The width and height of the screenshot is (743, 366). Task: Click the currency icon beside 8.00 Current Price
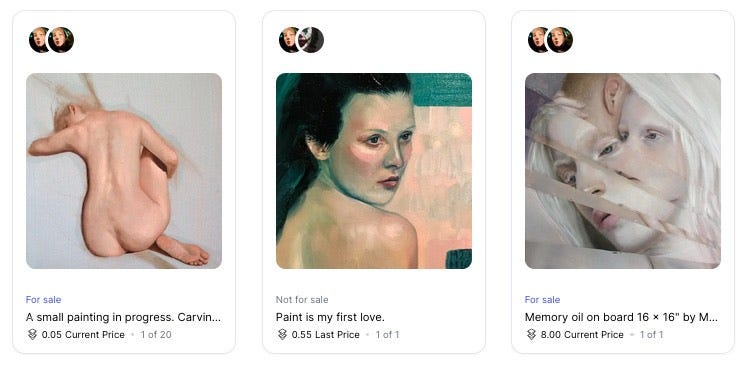point(531,335)
